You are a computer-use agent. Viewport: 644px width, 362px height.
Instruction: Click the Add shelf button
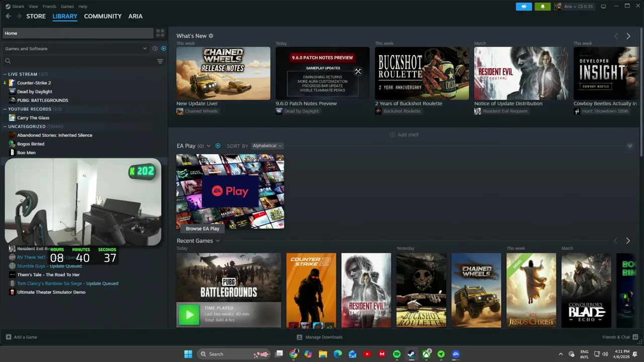click(404, 135)
